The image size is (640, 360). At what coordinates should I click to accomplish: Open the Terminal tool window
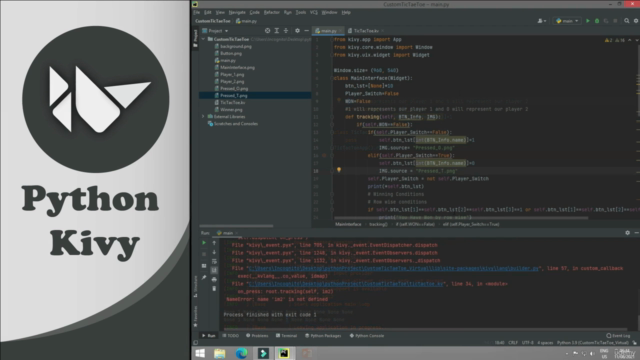tap(287, 336)
